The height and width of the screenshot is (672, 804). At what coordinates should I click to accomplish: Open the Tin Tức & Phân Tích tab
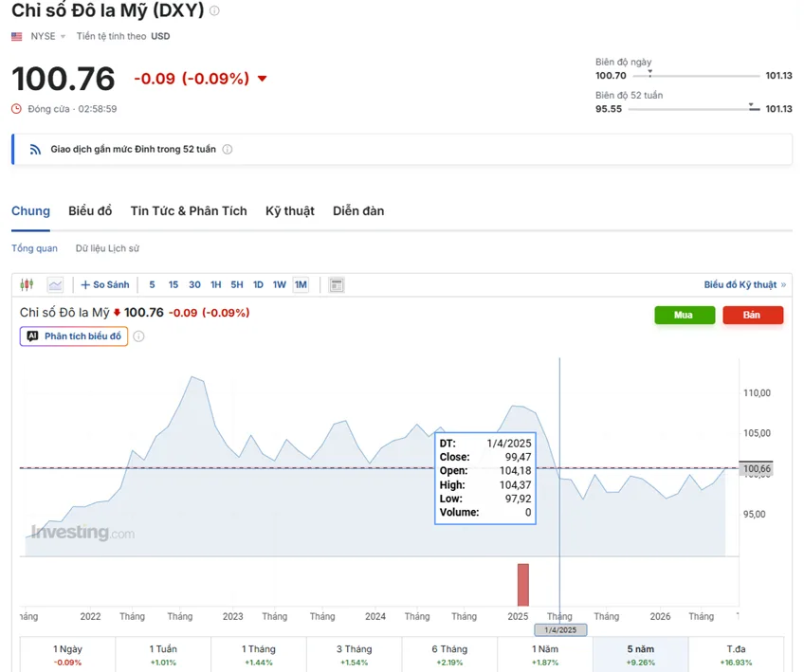189,211
